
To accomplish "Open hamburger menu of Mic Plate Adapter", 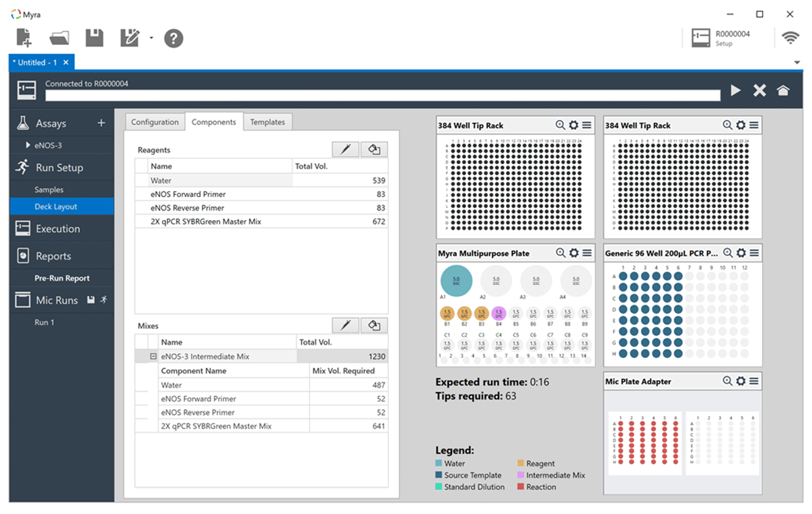I will point(754,381).
